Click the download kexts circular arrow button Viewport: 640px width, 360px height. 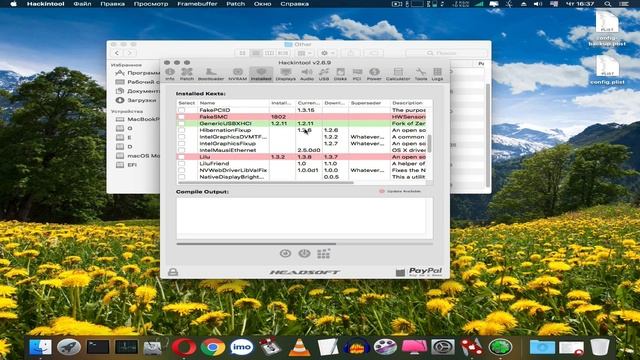[x=285, y=253]
